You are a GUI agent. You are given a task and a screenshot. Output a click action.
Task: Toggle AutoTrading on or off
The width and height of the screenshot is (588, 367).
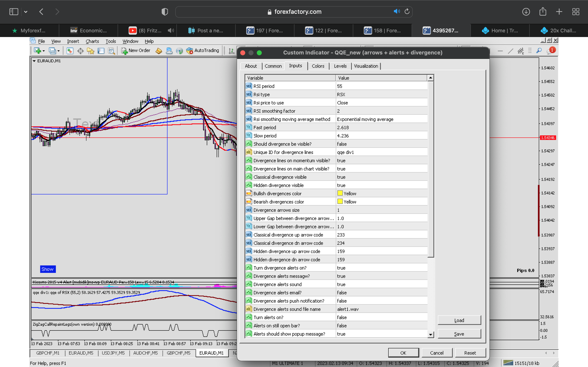[x=203, y=50]
